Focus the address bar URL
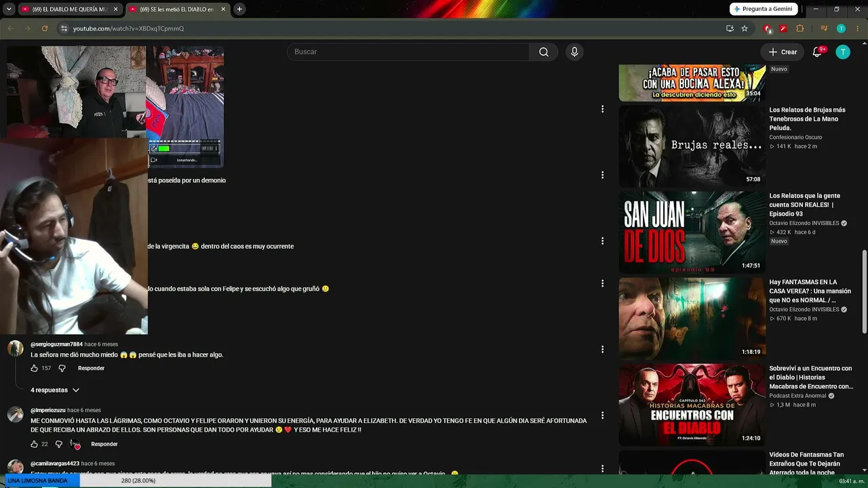 tap(128, 28)
